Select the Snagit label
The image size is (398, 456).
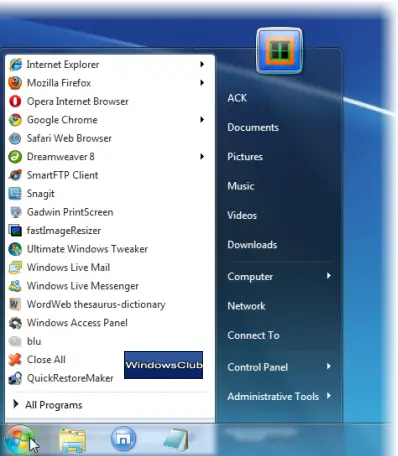coord(41,194)
